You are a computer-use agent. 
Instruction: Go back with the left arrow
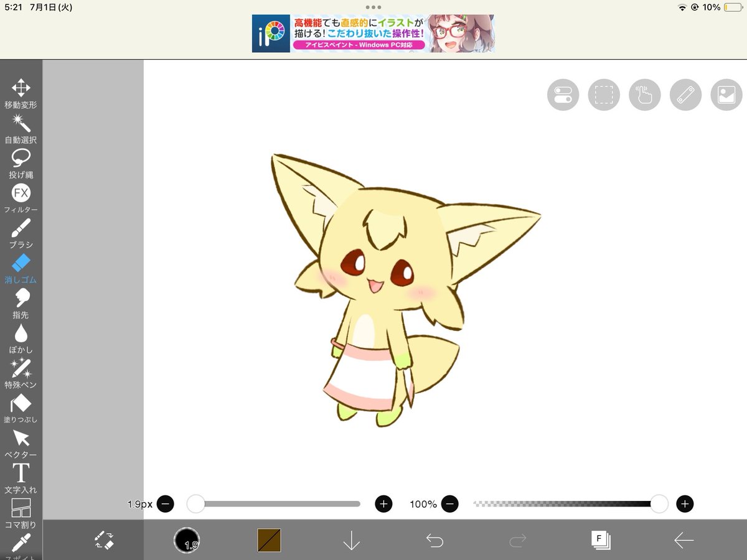[x=684, y=540]
